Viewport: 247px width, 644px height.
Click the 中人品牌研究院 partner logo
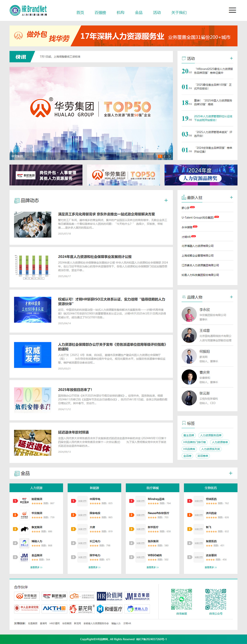coord(27,609)
